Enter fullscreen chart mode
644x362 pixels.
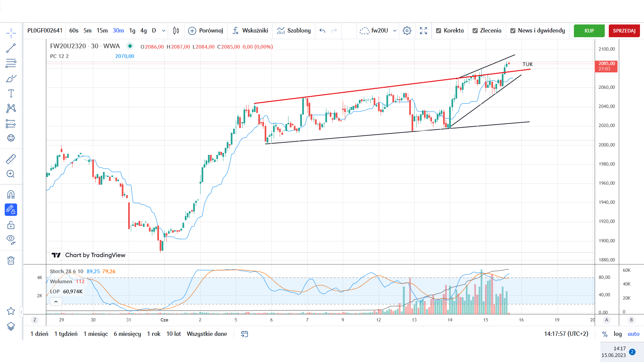click(x=423, y=31)
